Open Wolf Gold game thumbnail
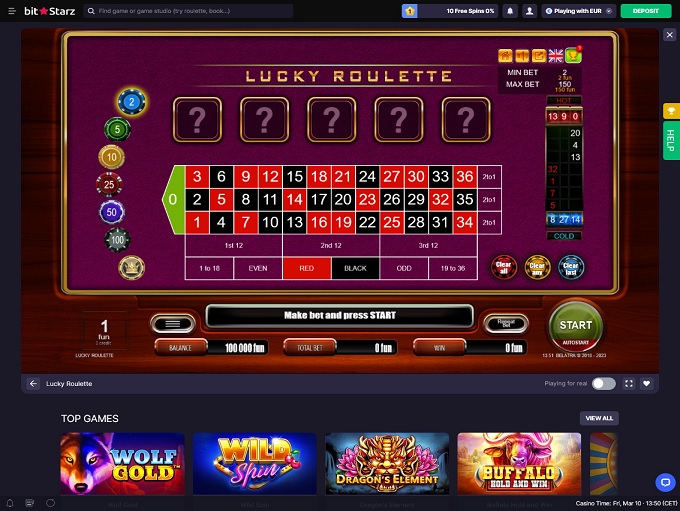The height and width of the screenshot is (511, 680). pyautogui.click(x=123, y=463)
